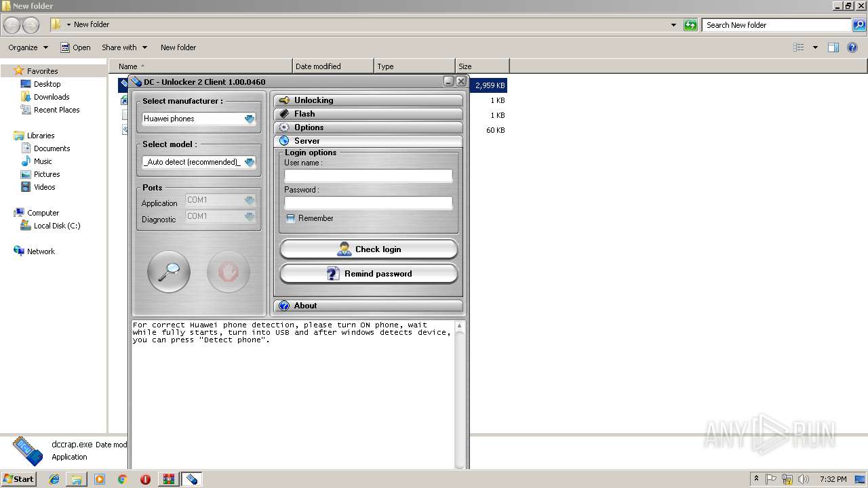Click the Remind password button
Image resolution: width=868 pixels, height=488 pixels.
[369, 274]
